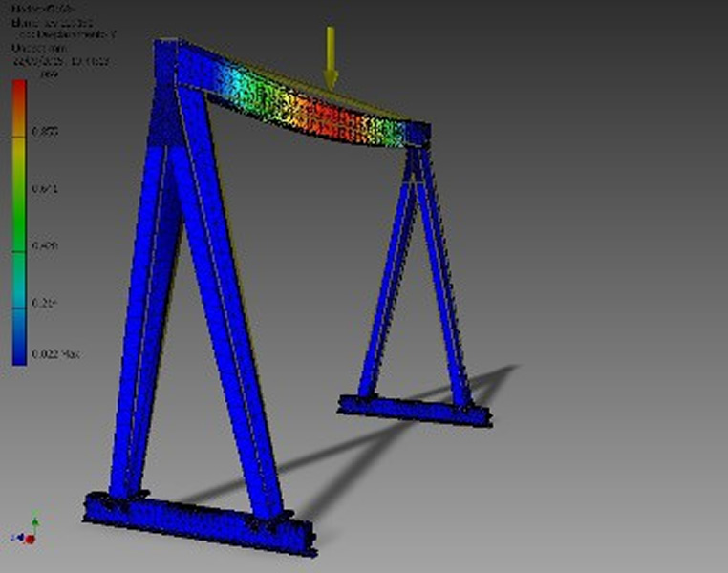
Task: Select the blue Z axis on the triad
Action: tap(19, 537)
